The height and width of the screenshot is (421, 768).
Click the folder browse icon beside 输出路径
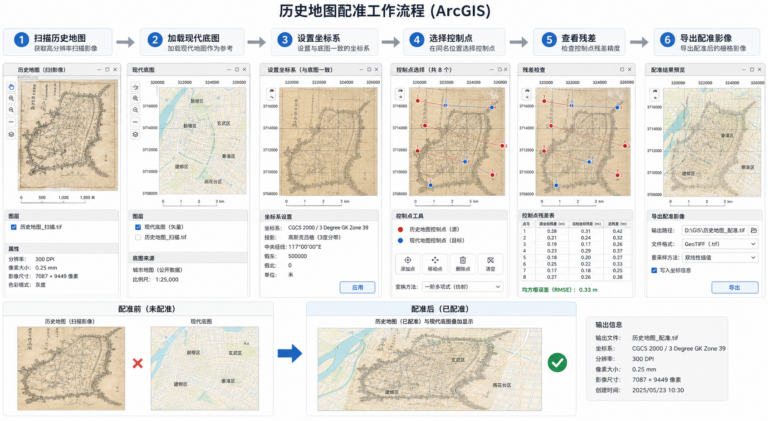click(753, 230)
